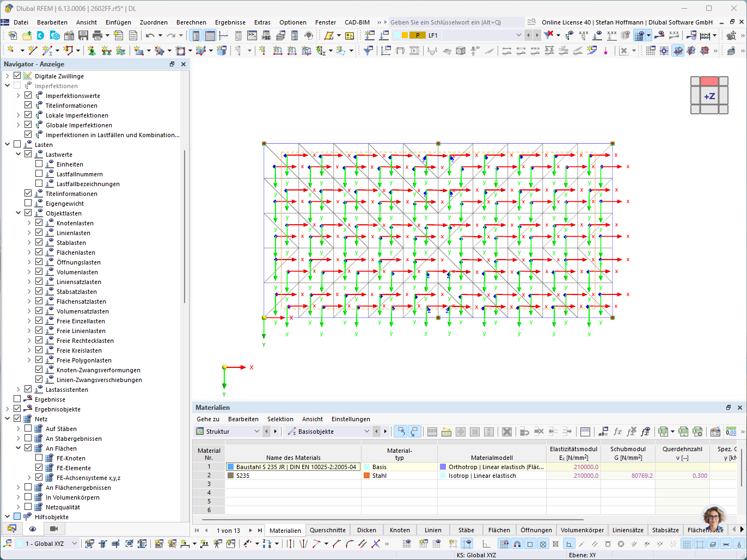This screenshot has height=560, width=747.
Task: Check the Eigengewicht checkbox in the Navigator
Action: tap(28, 202)
